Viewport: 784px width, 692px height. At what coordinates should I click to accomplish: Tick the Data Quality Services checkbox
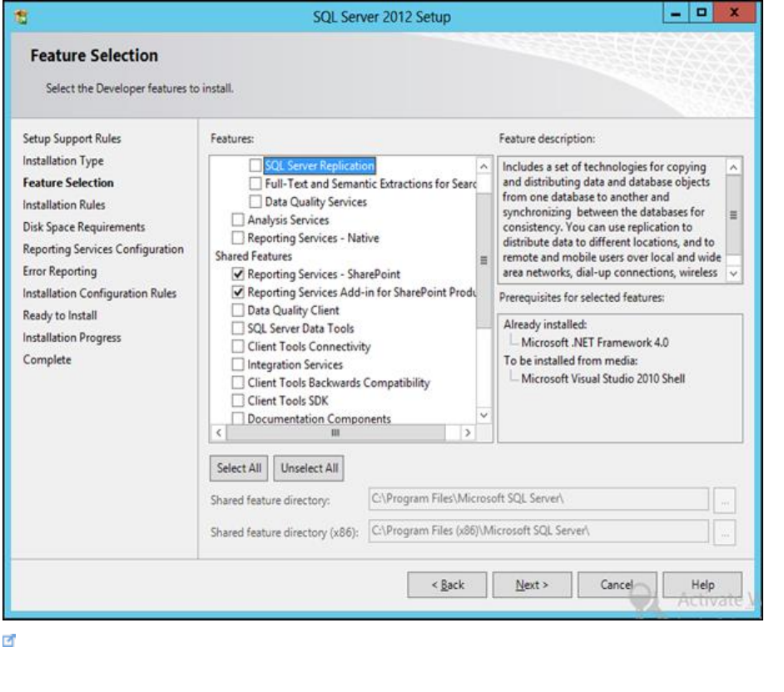click(x=255, y=201)
